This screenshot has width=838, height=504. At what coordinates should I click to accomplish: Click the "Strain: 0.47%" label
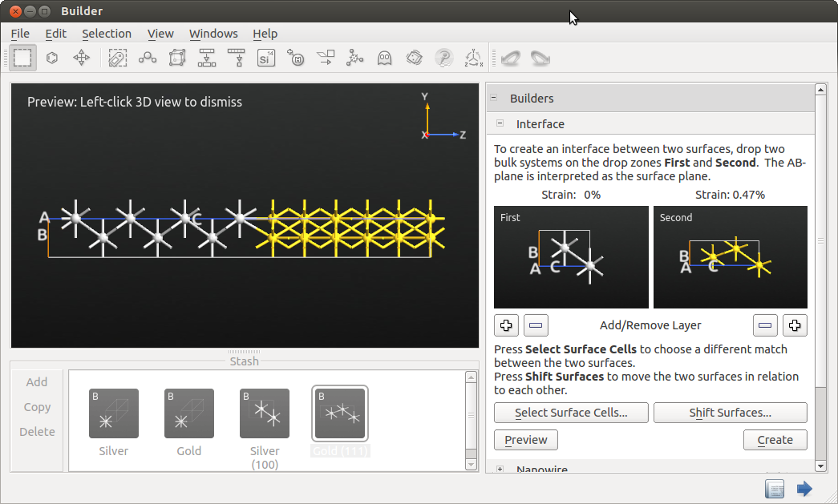[x=730, y=195]
